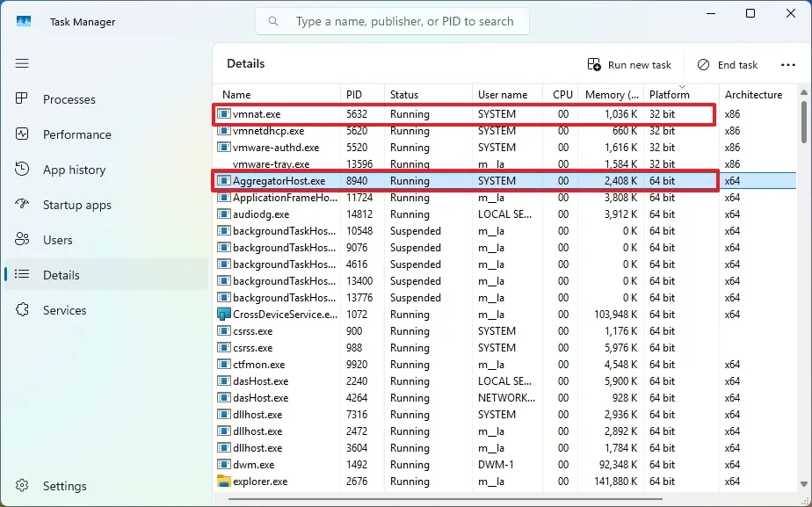Click the dwm.exe process icon

tap(225, 465)
